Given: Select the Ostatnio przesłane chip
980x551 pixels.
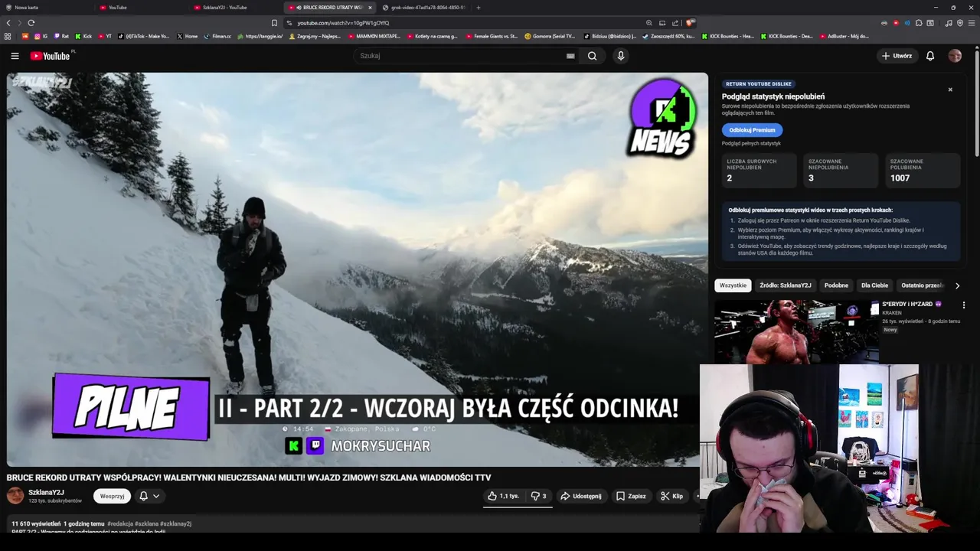Looking at the screenshot, I should pyautogui.click(x=922, y=285).
